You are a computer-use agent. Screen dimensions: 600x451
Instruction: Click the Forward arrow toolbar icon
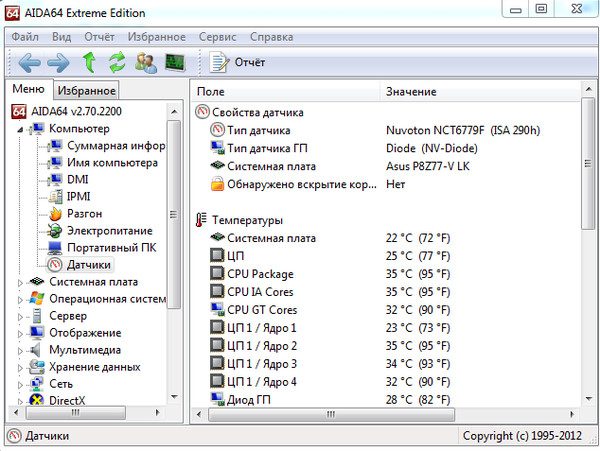pos(58,62)
